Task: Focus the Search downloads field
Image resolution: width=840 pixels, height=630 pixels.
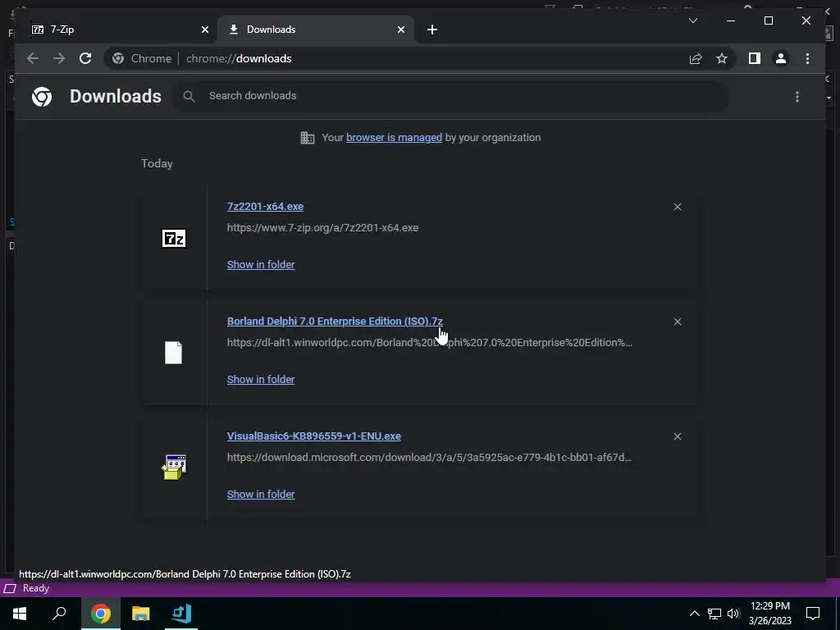Action: (x=450, y=96)
